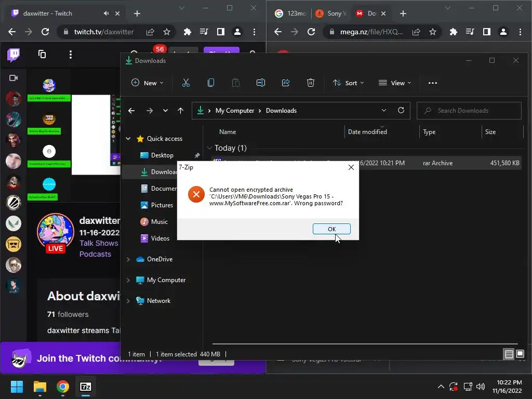Switch to details view in status bar
Screen dimensions: 532x399
(x=509, y=354)
